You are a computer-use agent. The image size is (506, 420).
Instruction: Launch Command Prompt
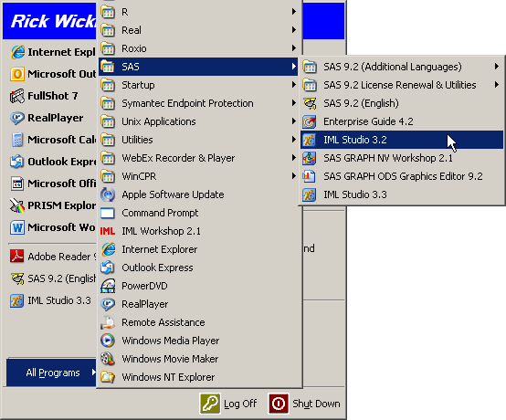click(198, 213)
